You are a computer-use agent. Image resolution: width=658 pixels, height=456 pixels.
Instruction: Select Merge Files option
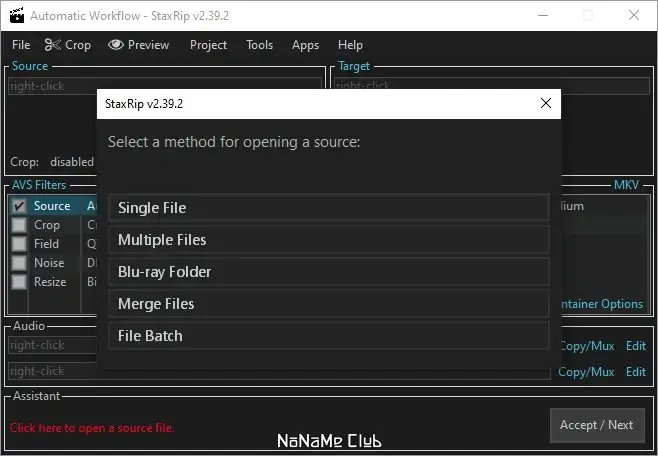point(328,304)
